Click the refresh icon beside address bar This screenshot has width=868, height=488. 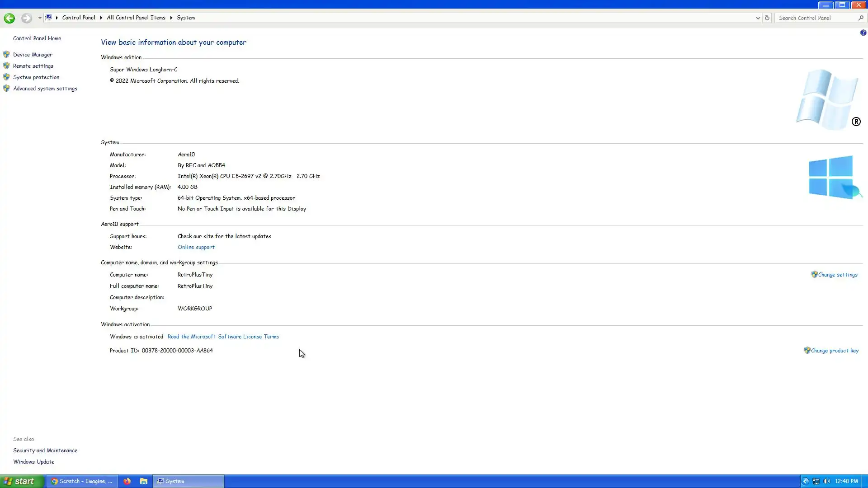point(767,18)
